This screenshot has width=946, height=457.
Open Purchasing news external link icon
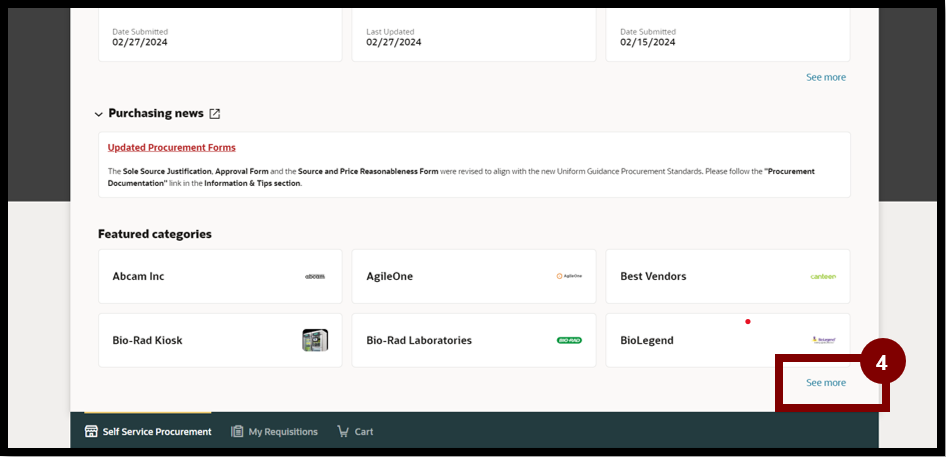coord(214,113)
